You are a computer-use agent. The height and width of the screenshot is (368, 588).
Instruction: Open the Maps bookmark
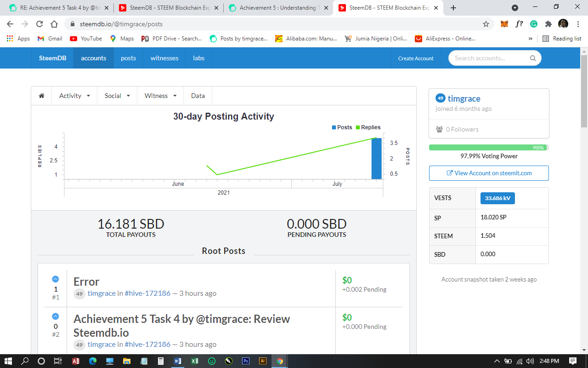[122, 39]
